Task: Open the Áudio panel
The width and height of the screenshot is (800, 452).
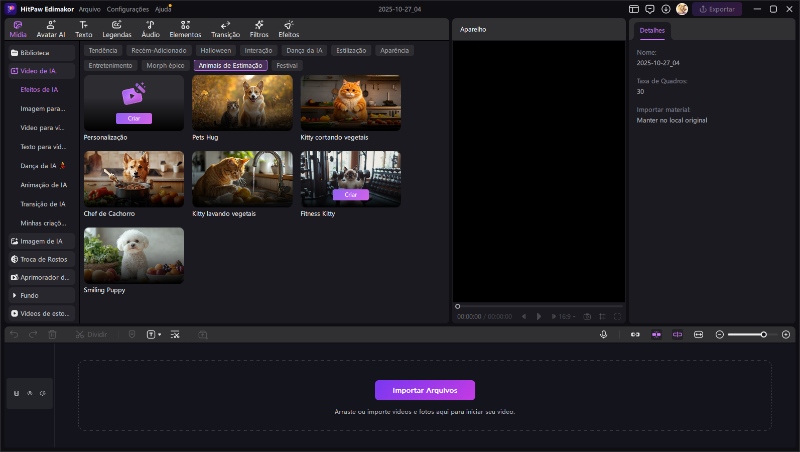Action: coord(150,28)
